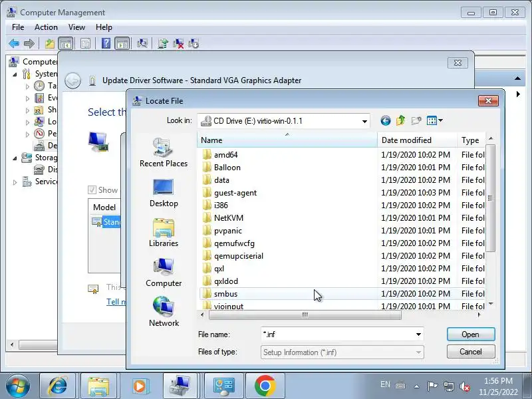This screenshot has height=399, width=532.
Task: Click the file list scroll down arrow
Action: [491, 304]
